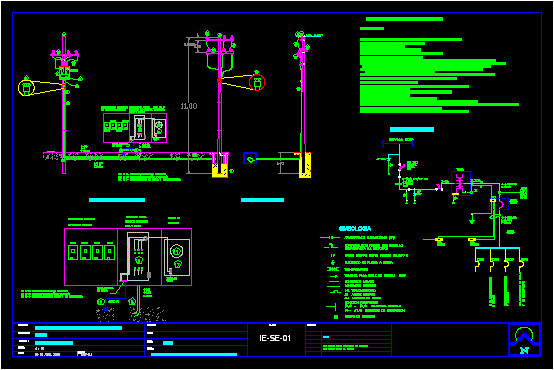The width and height of the screenshot is (554, 370).
Task: Select the blue handhole box symbol
Action: [x=250, y=158]
